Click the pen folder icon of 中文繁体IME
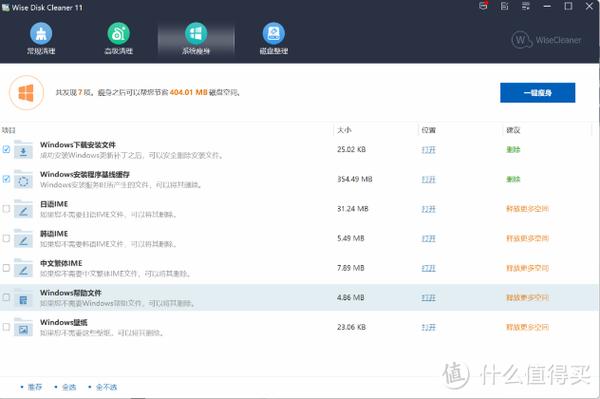Viewport: 600px width, 399px height. [x=23, y=268]
